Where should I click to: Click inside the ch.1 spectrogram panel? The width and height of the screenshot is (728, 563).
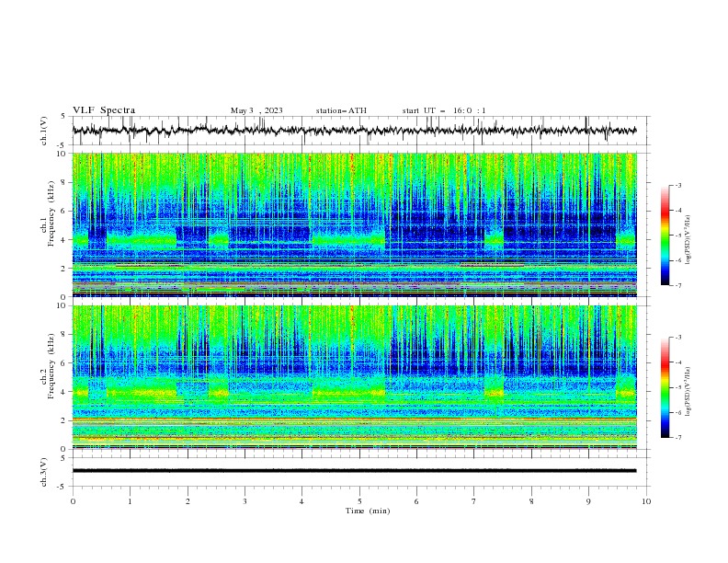pyautogui.click(x=354, y=224)
